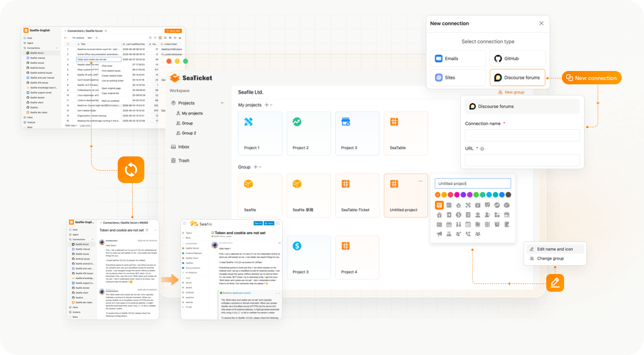Pick the video film icon in the icon picker

477,205
